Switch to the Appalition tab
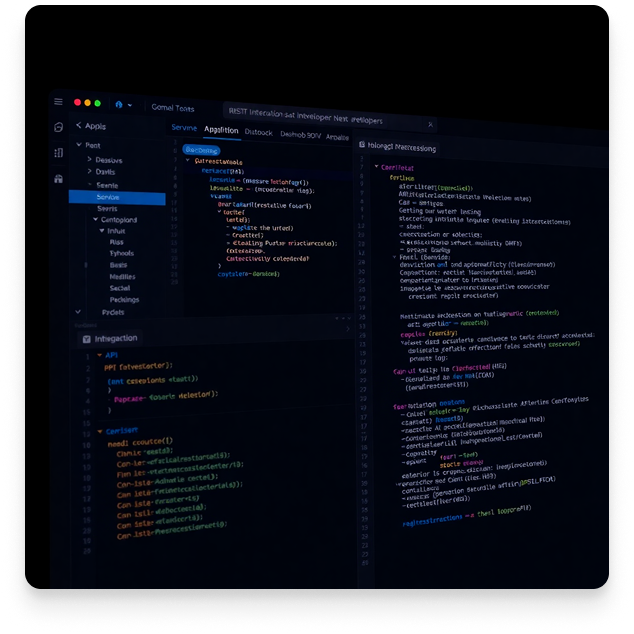634x634 pixels. 221,130
